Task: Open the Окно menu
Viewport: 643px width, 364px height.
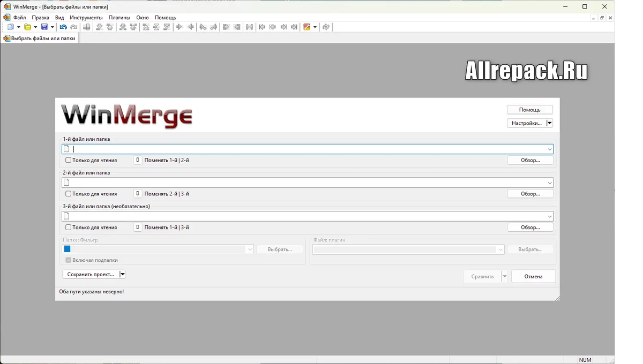Action: pos(143,18)
